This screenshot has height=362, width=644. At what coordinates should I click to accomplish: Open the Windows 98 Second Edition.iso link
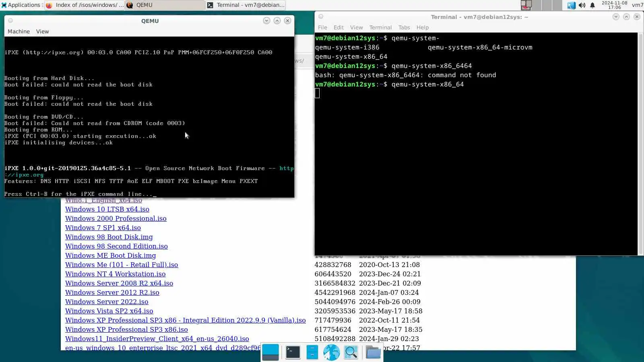[116, 246]
